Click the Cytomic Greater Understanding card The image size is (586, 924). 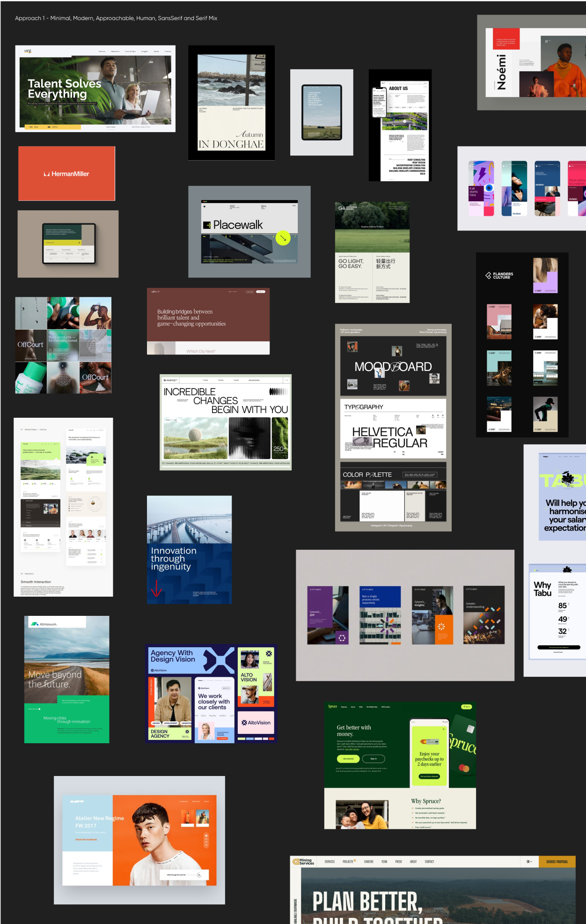[x=484, y=615]
